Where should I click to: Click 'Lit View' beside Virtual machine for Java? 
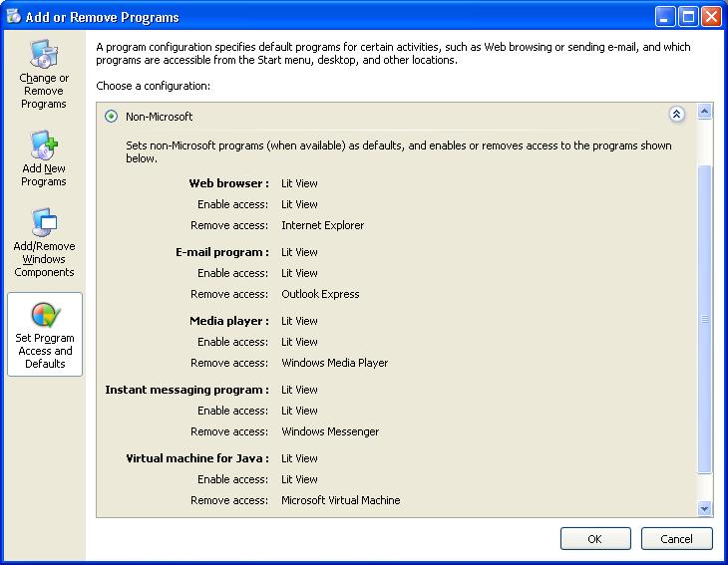point(299,458)
